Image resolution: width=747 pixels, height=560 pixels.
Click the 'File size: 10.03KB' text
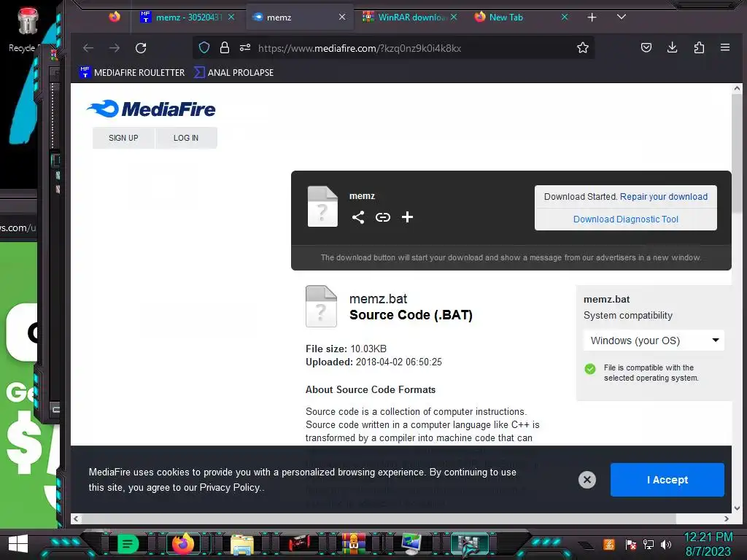tap(346, 349)
